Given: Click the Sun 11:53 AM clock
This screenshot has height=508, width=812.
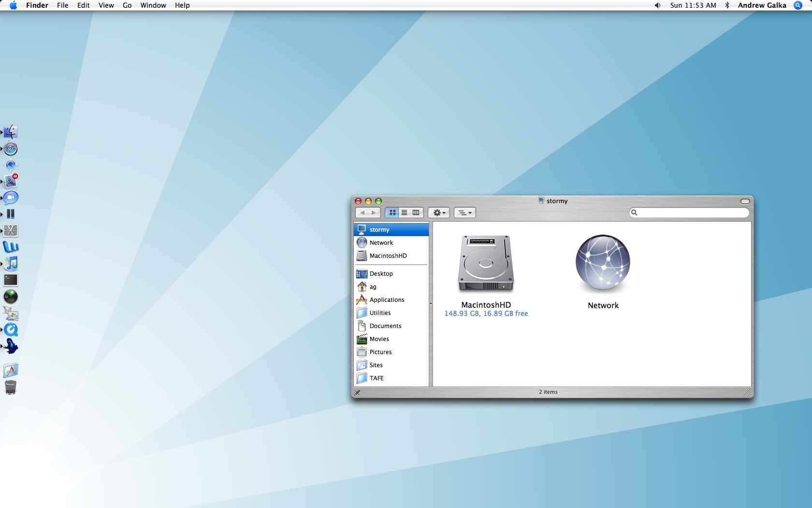Looking at the screenshot, I should (693, 5).
